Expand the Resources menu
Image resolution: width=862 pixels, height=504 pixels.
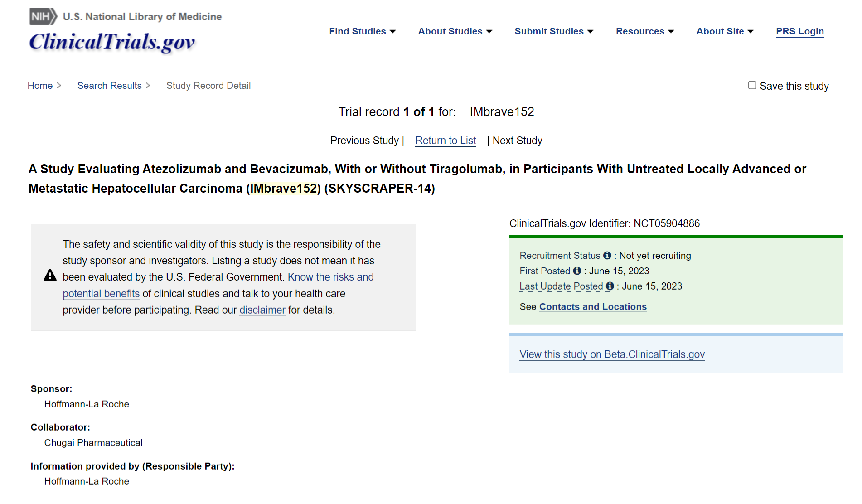(x=644, y=31)
